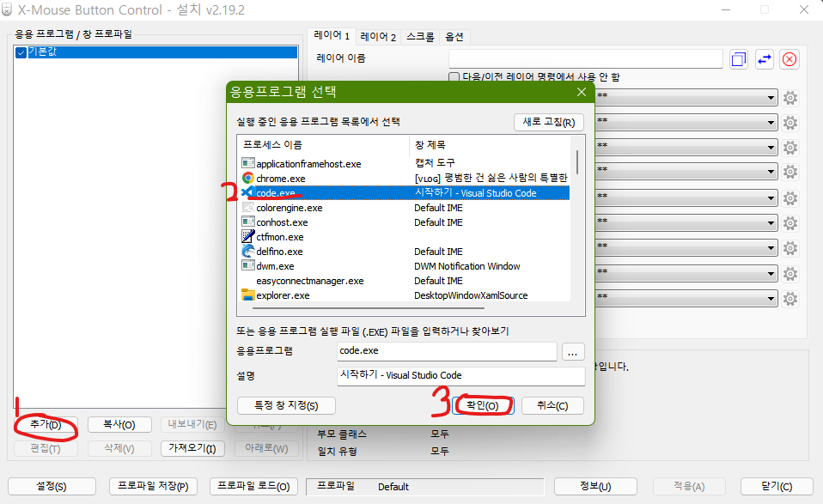
Task: Click the ctfmon.exe pen icon
Action: [x=247, y=236]
